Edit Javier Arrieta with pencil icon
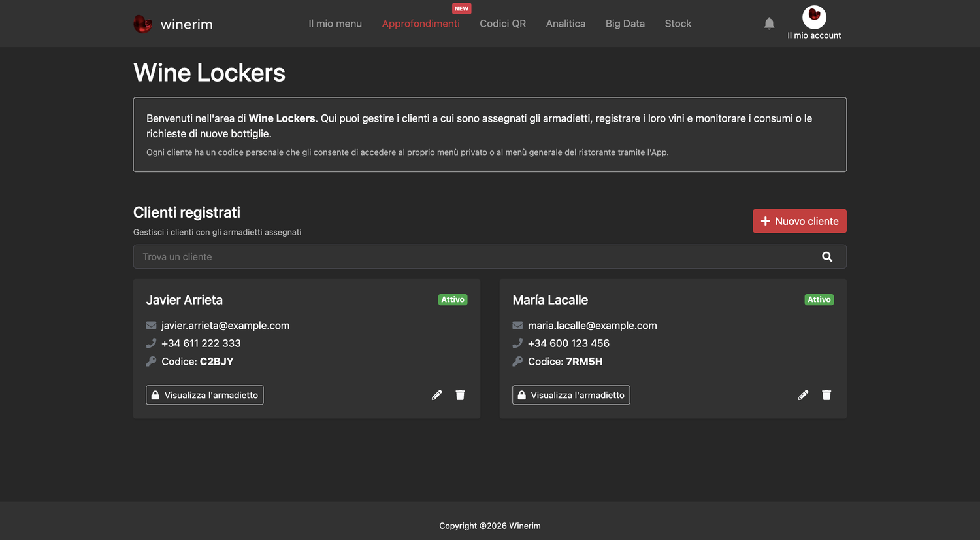This screenshot has width=980, height=540. click(437, 395)
